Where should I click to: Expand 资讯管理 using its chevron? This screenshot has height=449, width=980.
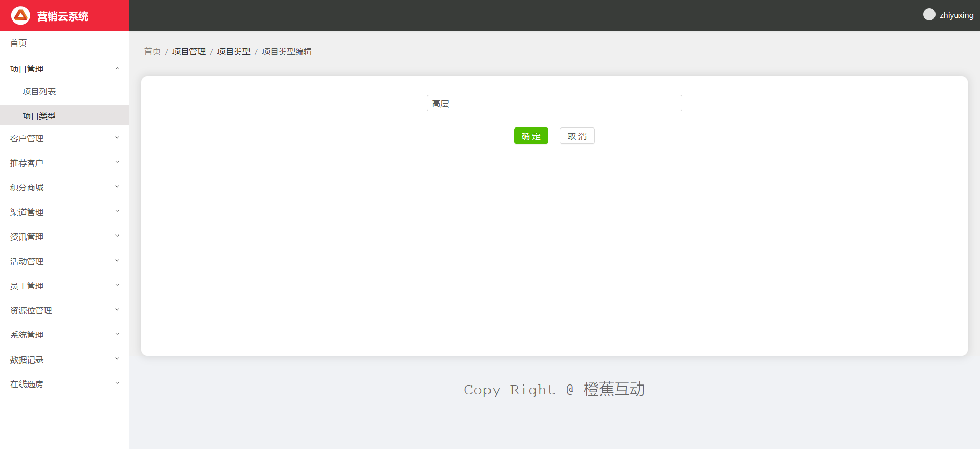[117, 236]
